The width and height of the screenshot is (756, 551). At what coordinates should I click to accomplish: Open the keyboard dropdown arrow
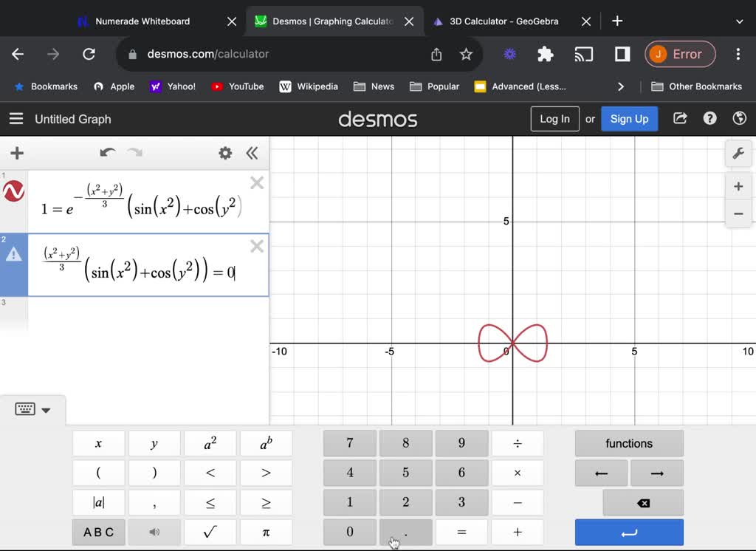point(46,409)
